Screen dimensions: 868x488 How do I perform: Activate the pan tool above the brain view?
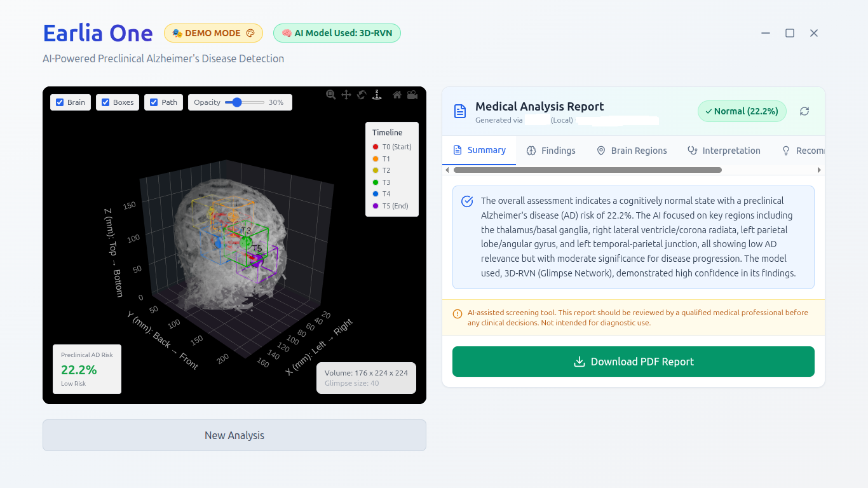coord(346,94)
